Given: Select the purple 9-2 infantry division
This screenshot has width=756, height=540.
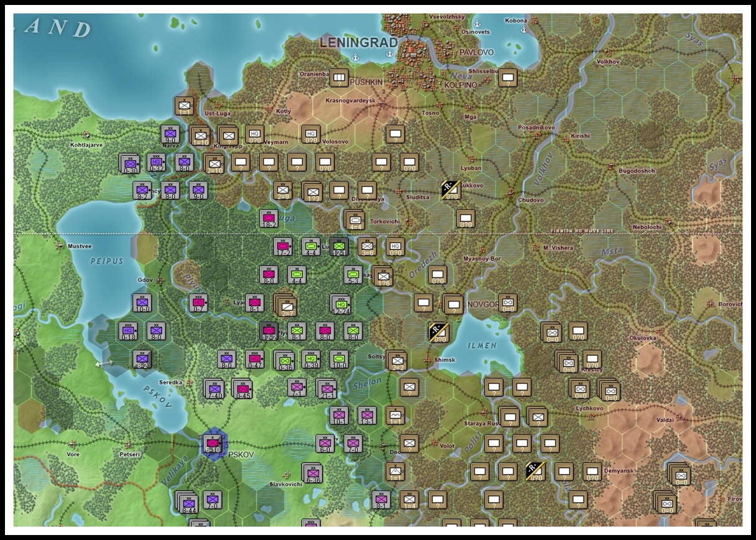Looking at the screenshot, I should pyautogui.click(x=142, y=190).
